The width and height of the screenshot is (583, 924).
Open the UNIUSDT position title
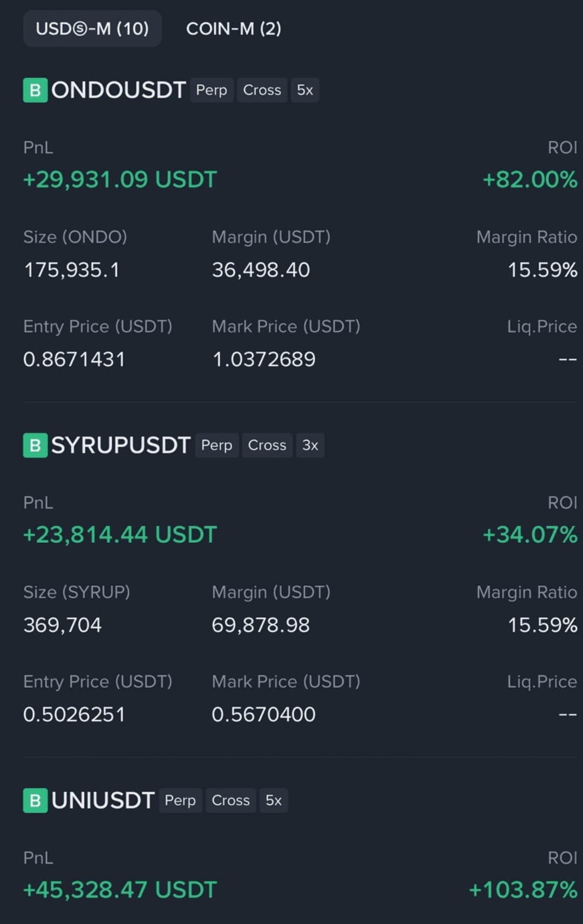point(103,800)
